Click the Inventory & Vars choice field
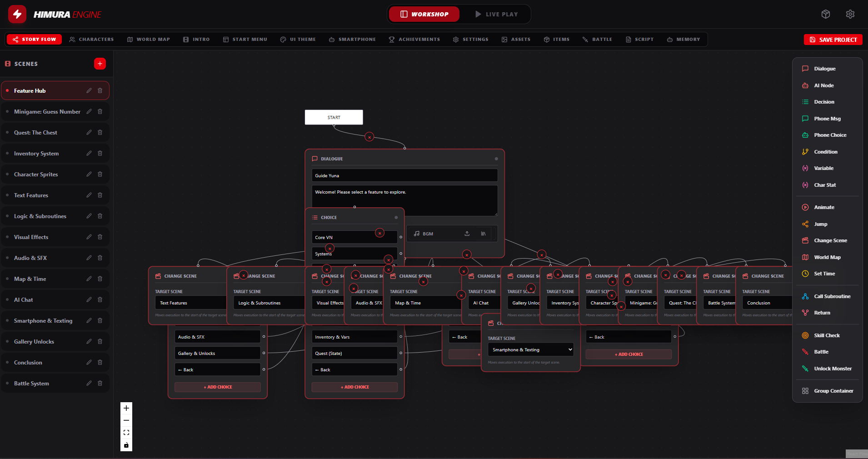The image size is (868, 459). click(x=354, y=337)
